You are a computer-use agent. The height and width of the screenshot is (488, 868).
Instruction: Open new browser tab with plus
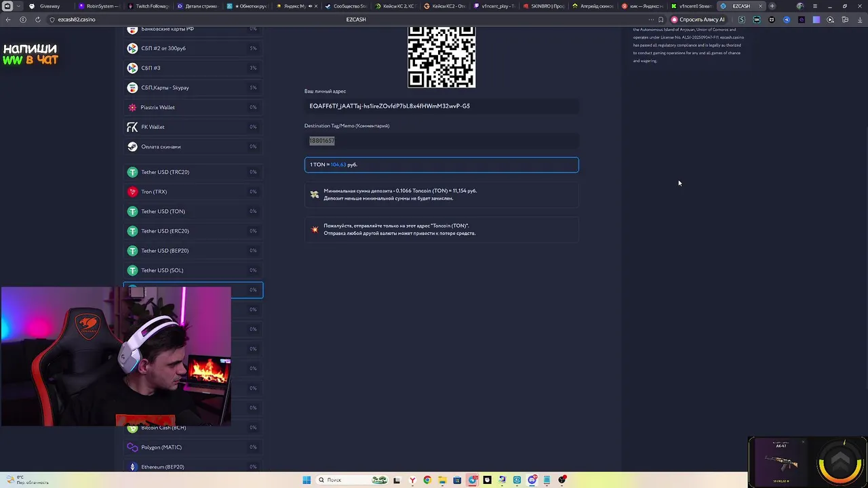tap(772, 6)
